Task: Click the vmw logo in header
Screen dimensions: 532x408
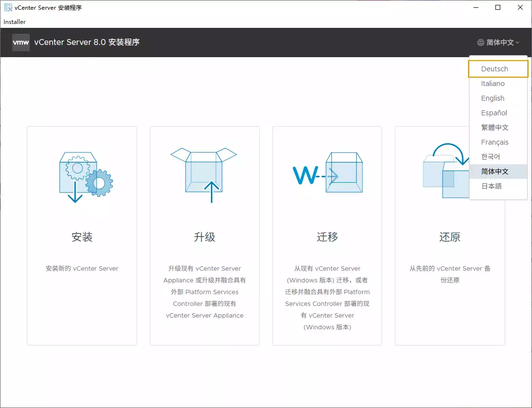Action: coord(20,43)
